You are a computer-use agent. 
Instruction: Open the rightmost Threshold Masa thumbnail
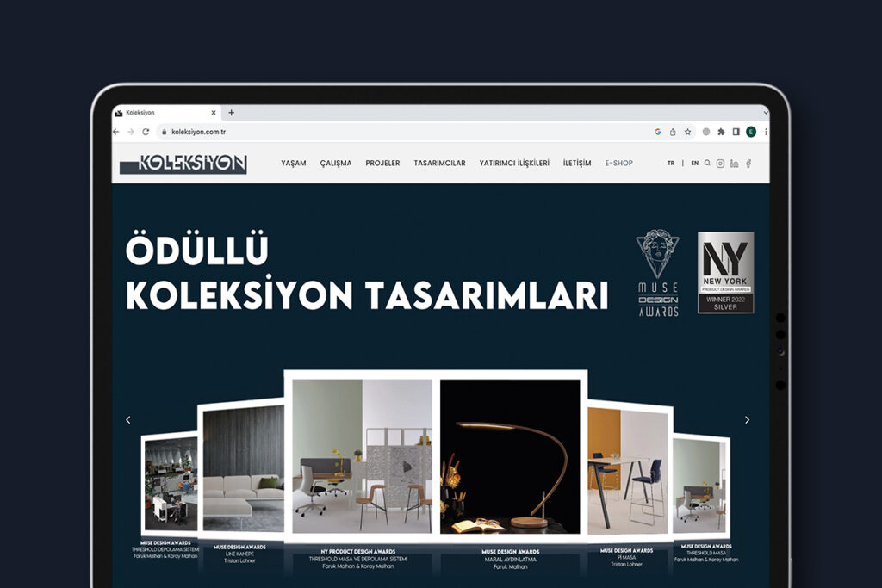point(699,486)
